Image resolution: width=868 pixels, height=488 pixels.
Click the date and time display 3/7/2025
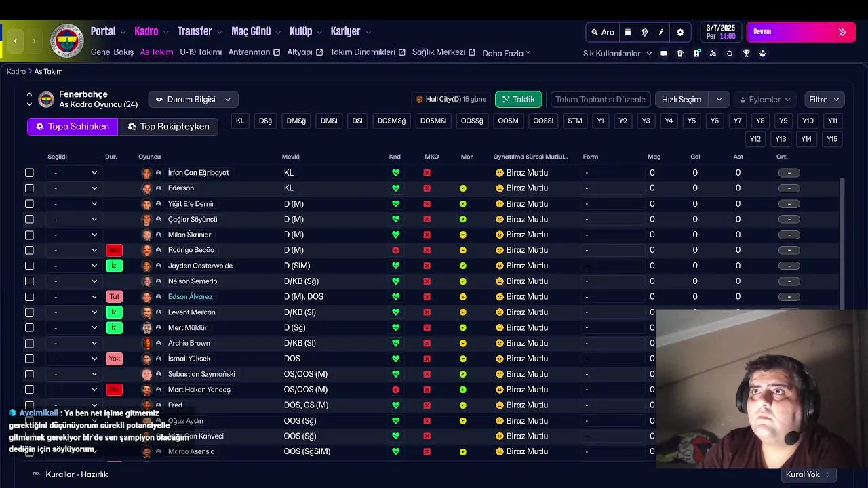(721, 32)
